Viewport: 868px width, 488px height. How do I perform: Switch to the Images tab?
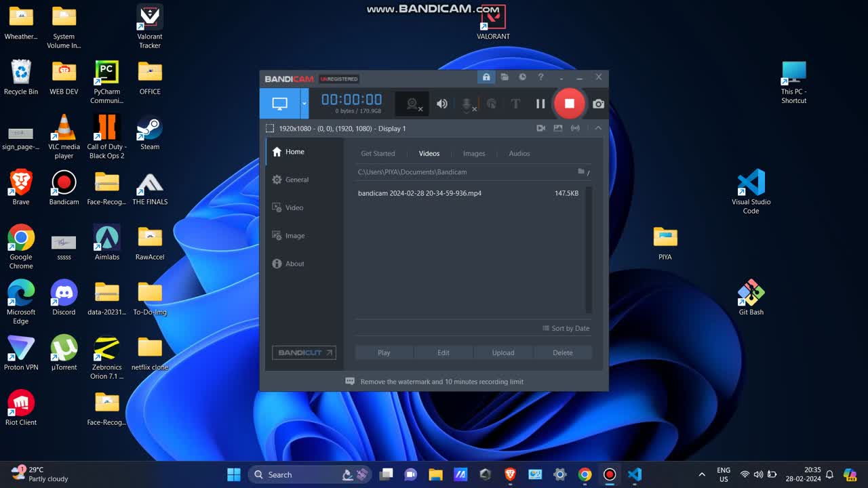coord(474,154)
